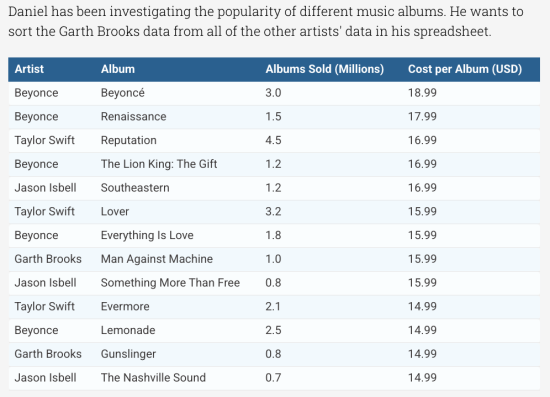Screen dimensions: 550x397
Task: Click the 18.99 cost value
Action: [x=422, y=93]
